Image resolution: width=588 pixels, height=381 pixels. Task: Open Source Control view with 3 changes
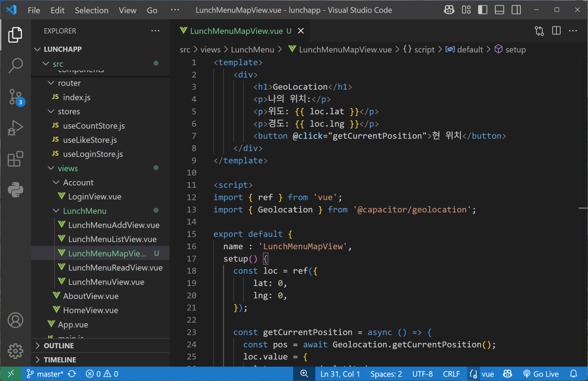(15, 97)
